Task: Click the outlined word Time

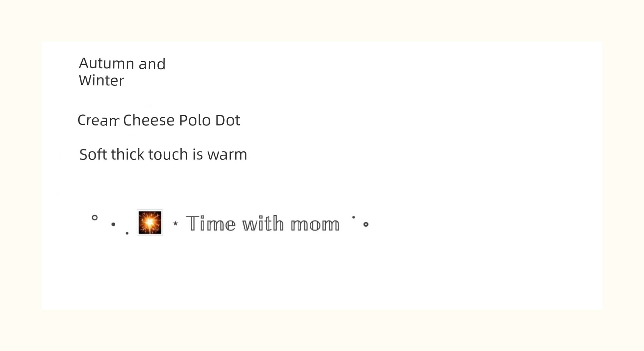Action: [x=211, y=224]
